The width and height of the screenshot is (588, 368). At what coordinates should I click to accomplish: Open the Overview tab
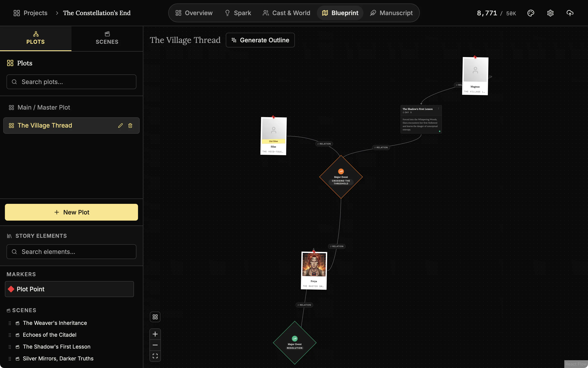(x=194, y=13)
